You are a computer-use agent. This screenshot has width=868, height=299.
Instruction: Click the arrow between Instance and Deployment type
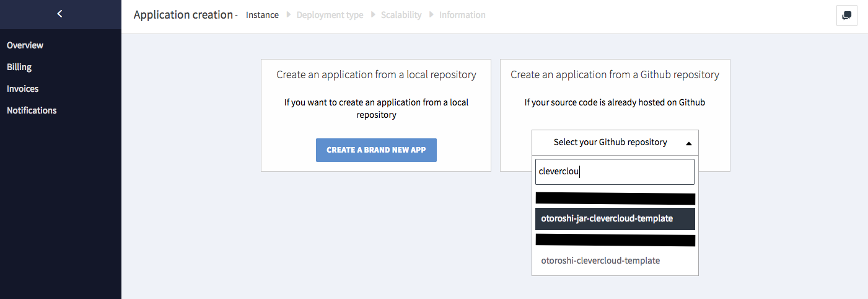pyautogui.click(x=289, y=15)
